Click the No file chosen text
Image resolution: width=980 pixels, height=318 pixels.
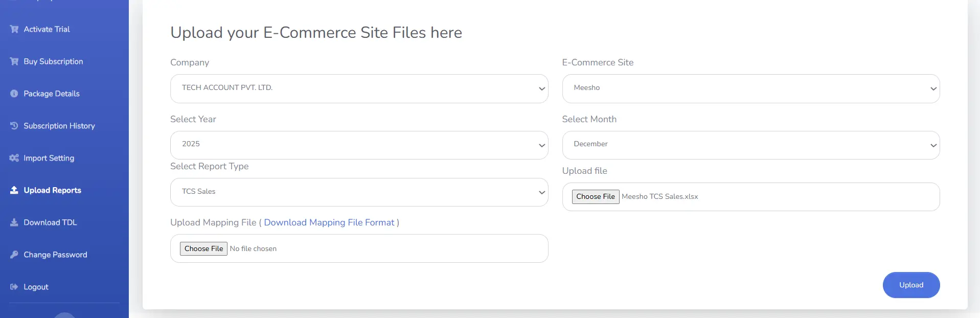(x=253, y=248)
